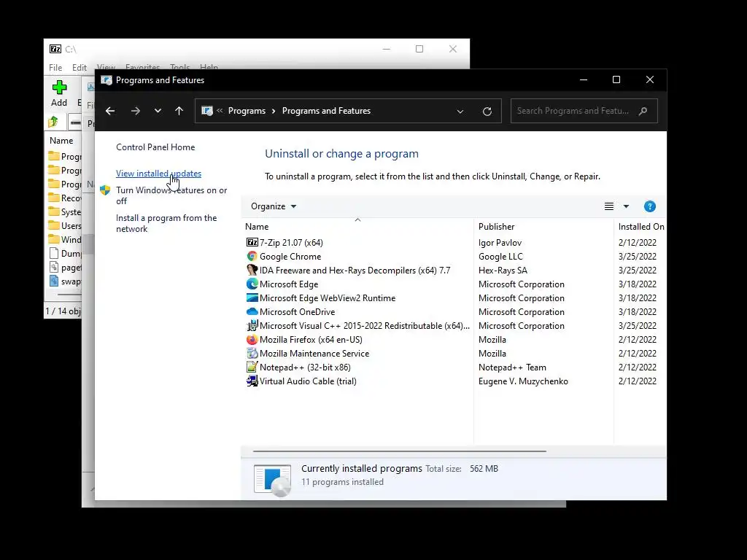Click the change view list icon
747x560 pixels.
(x=609, y=206)
